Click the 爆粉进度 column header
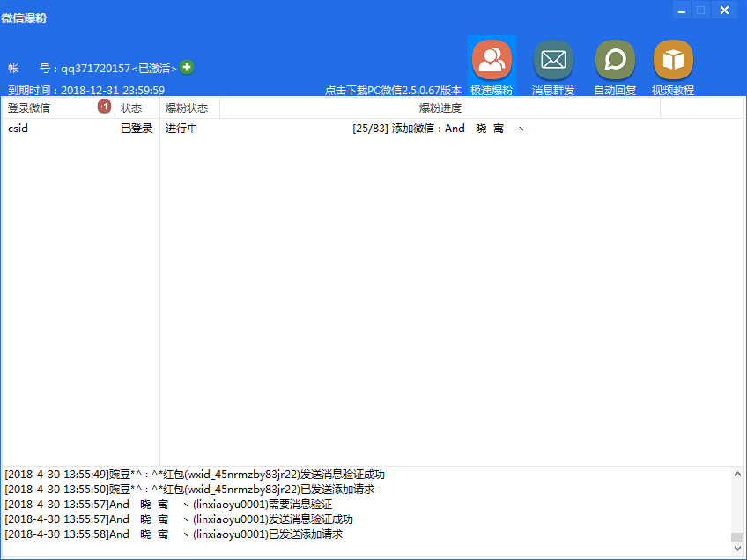This screenshot has width=747, height=560. pos(440,108)
